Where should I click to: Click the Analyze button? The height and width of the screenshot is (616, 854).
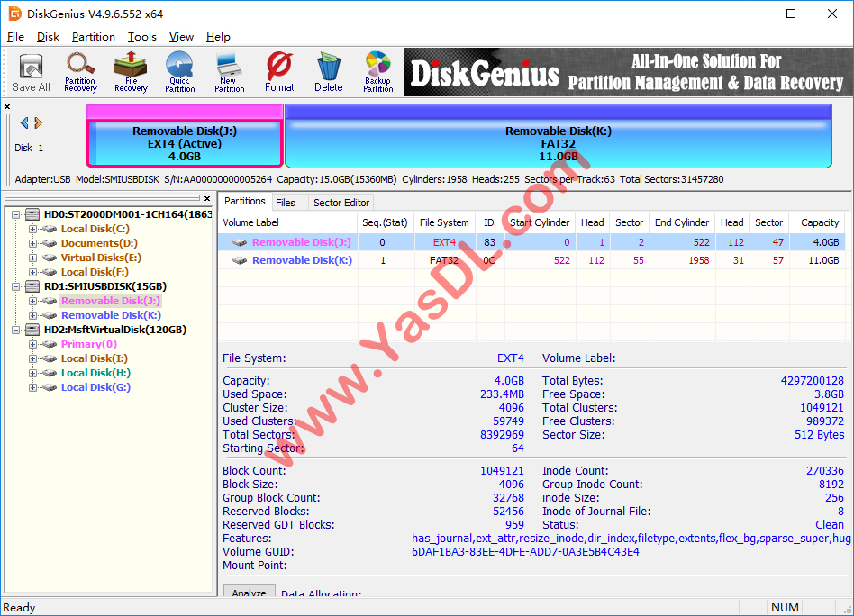click(249, 592)
